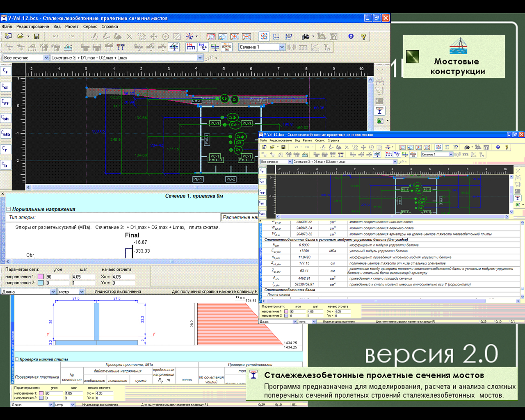The width and height of the screenshot is (525, 420).
Task: Open the blue help circle icon in main window
Action: (351, 37)
